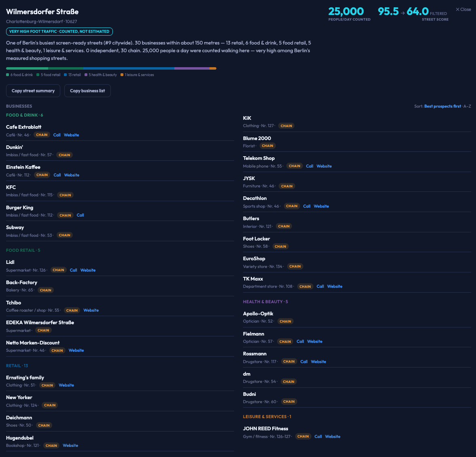
Task: Call Lidl supermarket
Action: (74, 270)
